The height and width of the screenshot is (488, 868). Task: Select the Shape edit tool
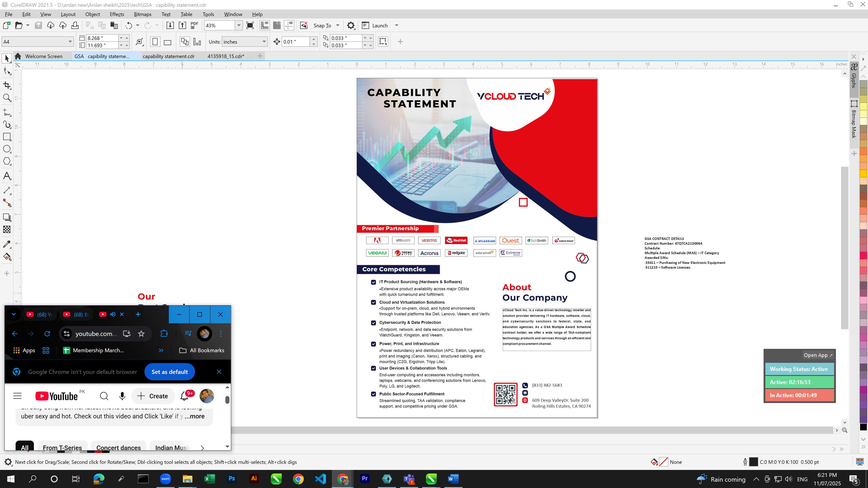tap(7, 71)
